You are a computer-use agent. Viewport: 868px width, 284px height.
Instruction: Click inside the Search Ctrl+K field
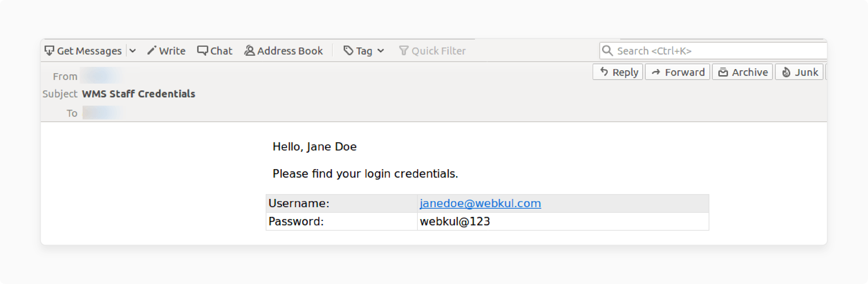(713, 51)
